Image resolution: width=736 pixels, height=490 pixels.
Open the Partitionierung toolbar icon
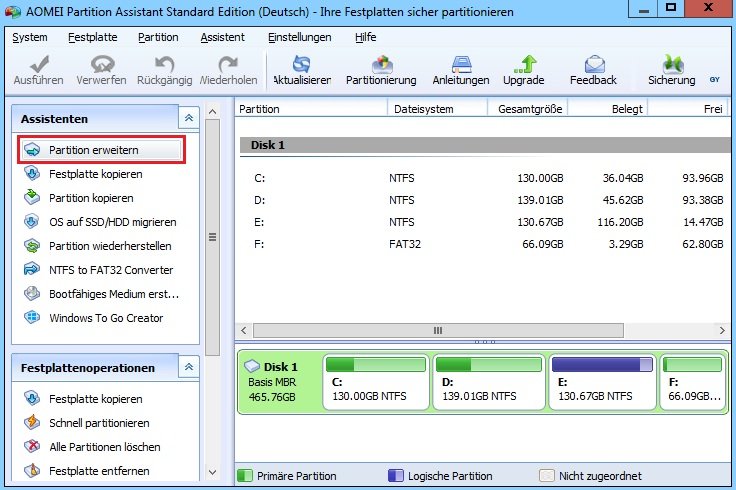pos(382,64)
